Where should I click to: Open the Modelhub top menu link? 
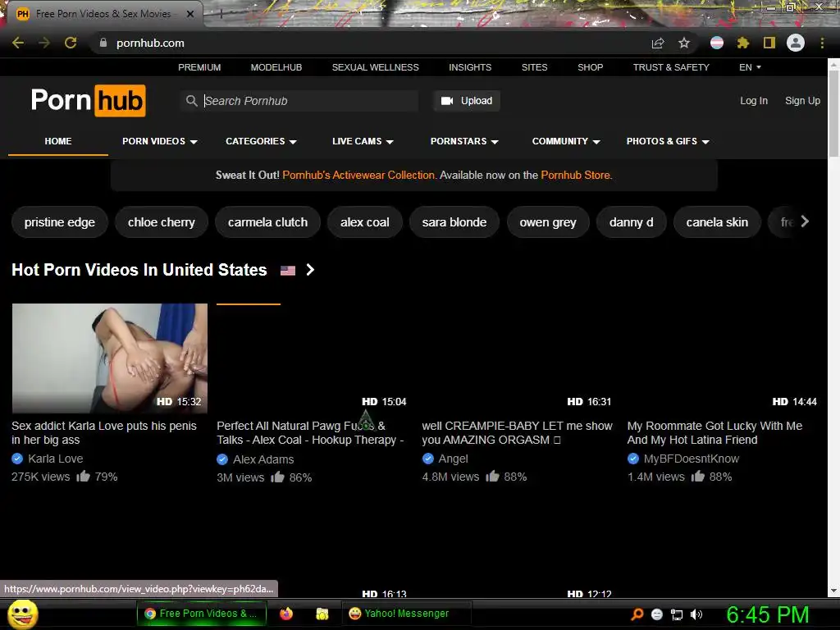click(x=276, y=67)
